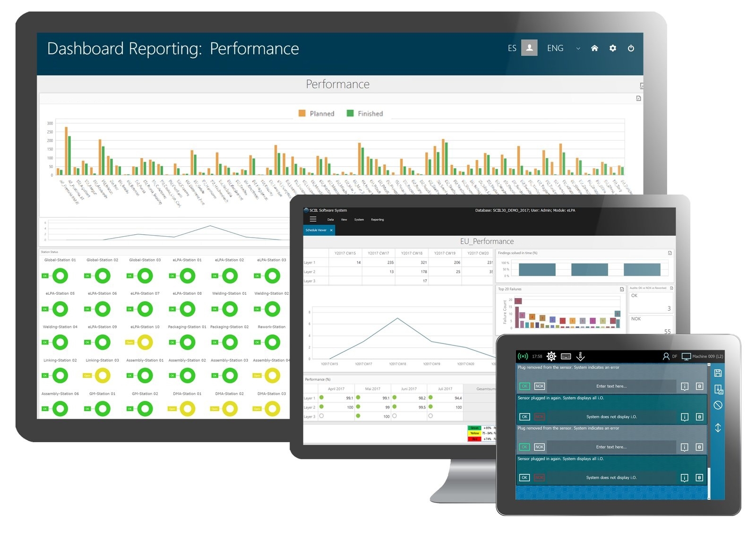Open export icon of Top 20 Failures panel
Viewport: 756px width, 539px height.
(622, 289)
